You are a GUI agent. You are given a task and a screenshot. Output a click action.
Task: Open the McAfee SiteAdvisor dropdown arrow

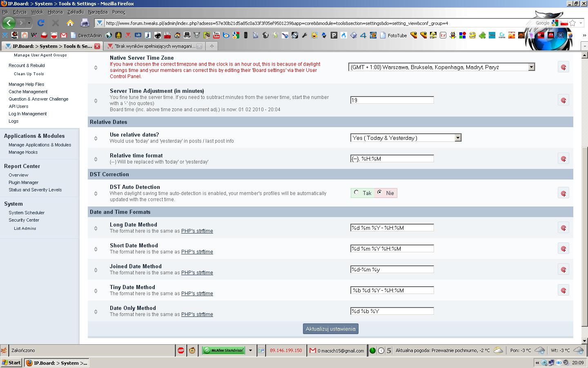250,350
